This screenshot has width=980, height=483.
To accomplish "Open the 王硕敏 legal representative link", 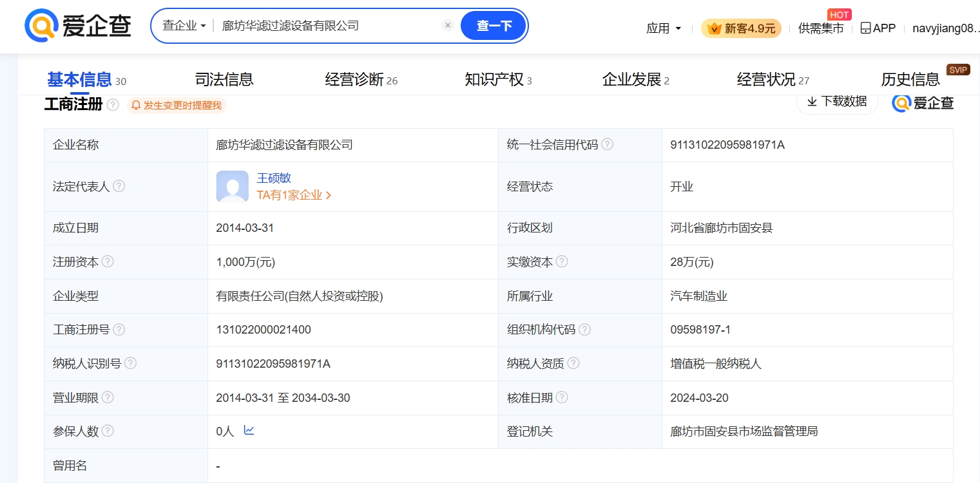I will [274, 178].
